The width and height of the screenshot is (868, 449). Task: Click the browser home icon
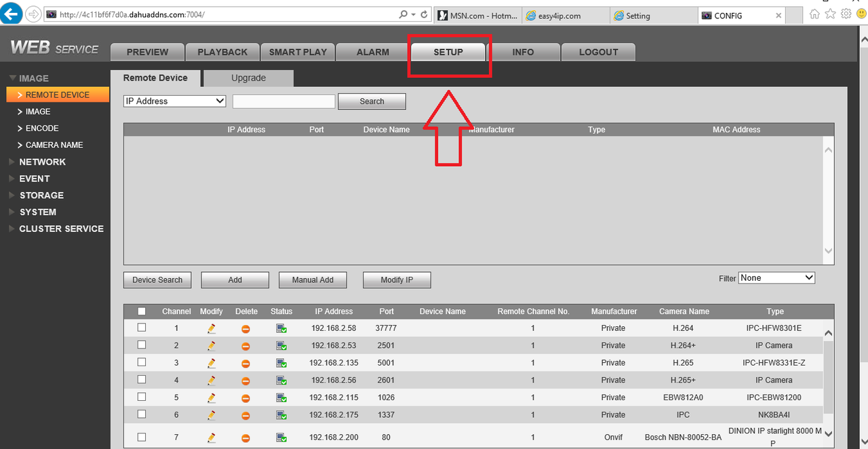pos(815,14)
